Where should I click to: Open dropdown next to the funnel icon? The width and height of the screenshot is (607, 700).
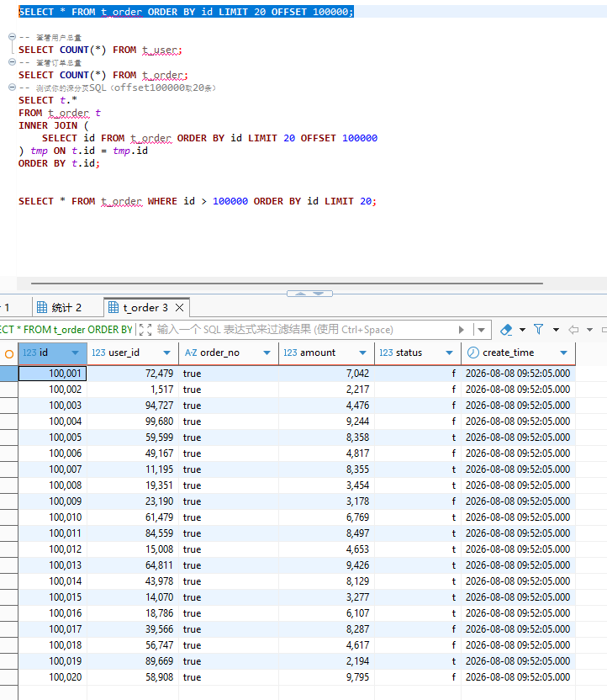[x=556, y=330]
